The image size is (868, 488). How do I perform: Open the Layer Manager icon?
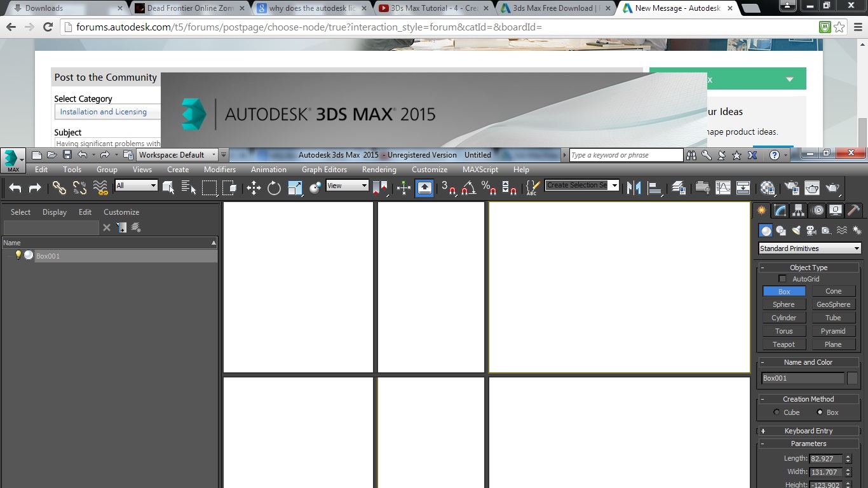(679, 187)
